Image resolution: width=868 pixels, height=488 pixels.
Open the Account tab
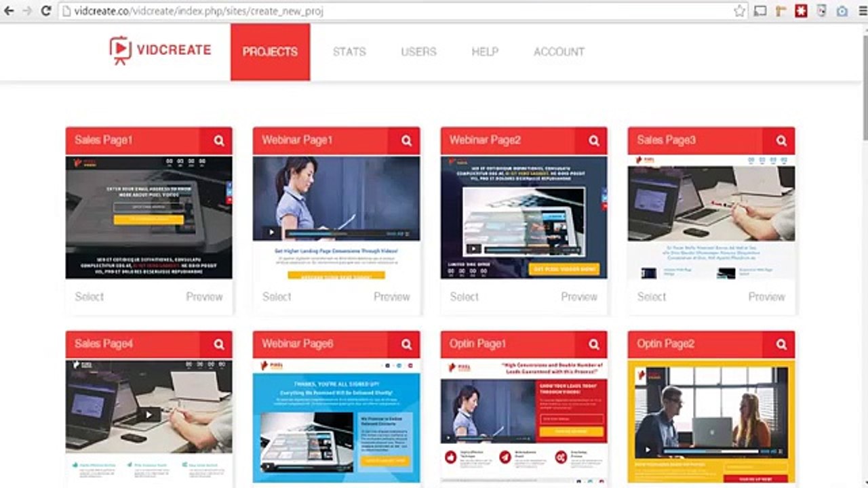[559, 52]
